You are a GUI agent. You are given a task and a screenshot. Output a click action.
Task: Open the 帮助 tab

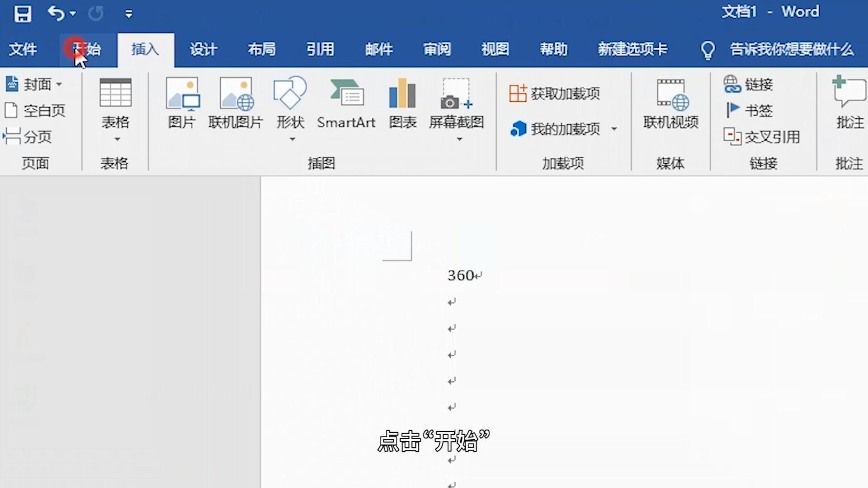coord(554,49)
